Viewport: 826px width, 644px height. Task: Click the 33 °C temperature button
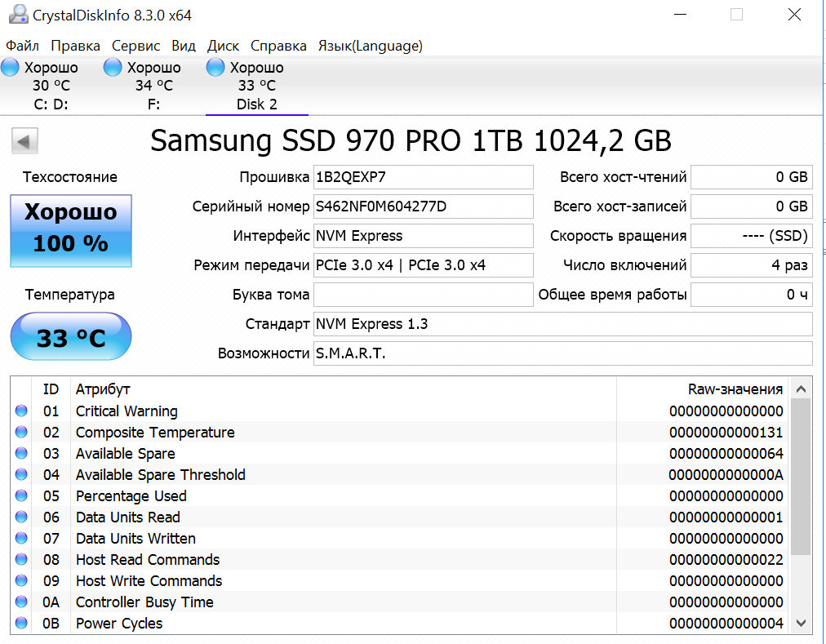point(70,337)
